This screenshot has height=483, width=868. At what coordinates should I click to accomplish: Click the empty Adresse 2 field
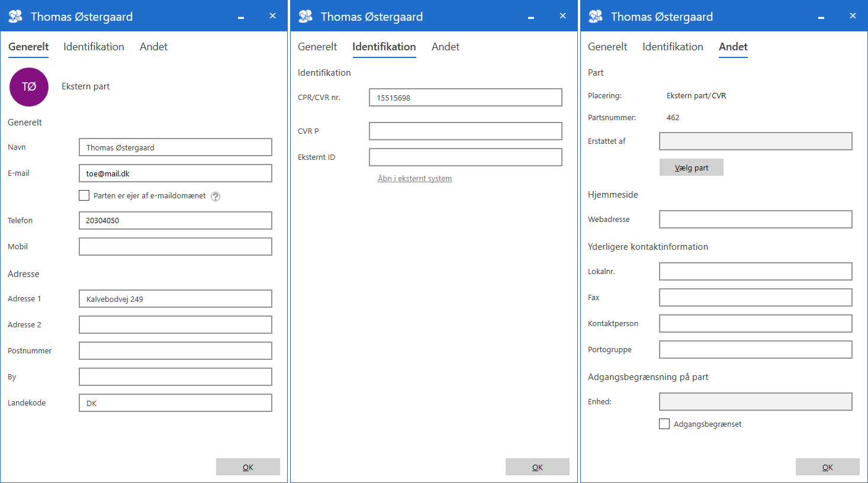point(175,324)
